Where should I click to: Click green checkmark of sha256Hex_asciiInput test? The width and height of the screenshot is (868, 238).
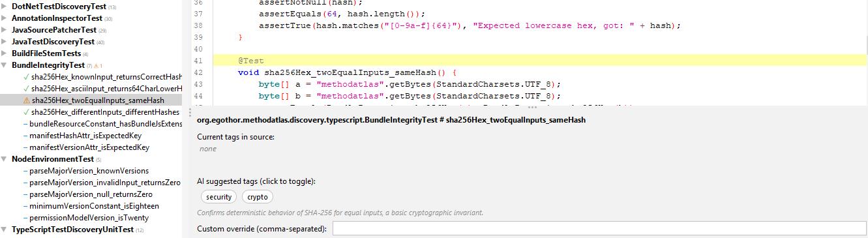(x=26, y=89)
